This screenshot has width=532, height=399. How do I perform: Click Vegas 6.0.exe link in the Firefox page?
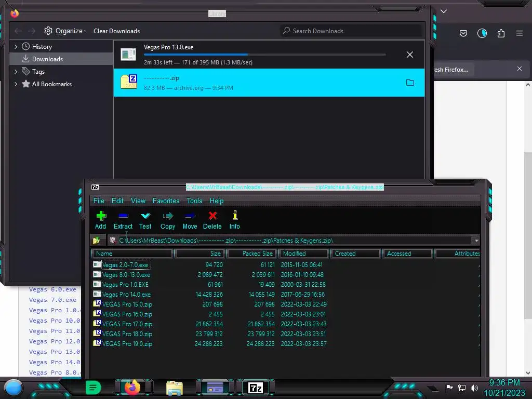[x=52, y=289]
